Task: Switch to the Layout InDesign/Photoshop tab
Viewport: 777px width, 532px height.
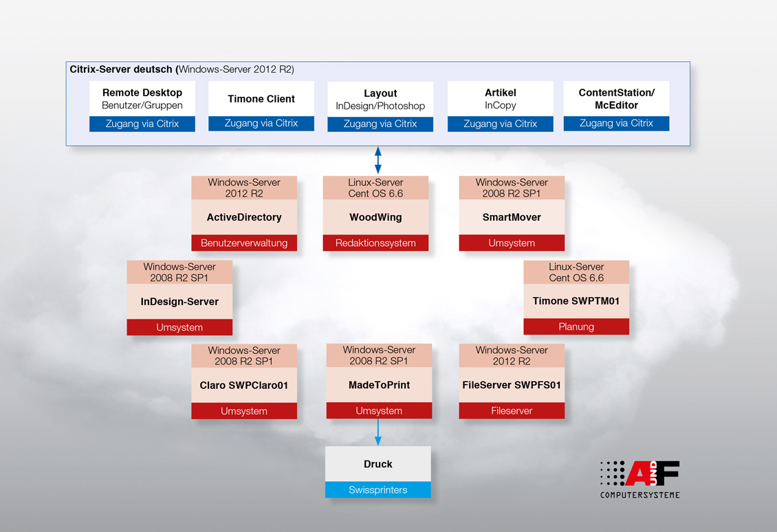Action: coord(380,98)
